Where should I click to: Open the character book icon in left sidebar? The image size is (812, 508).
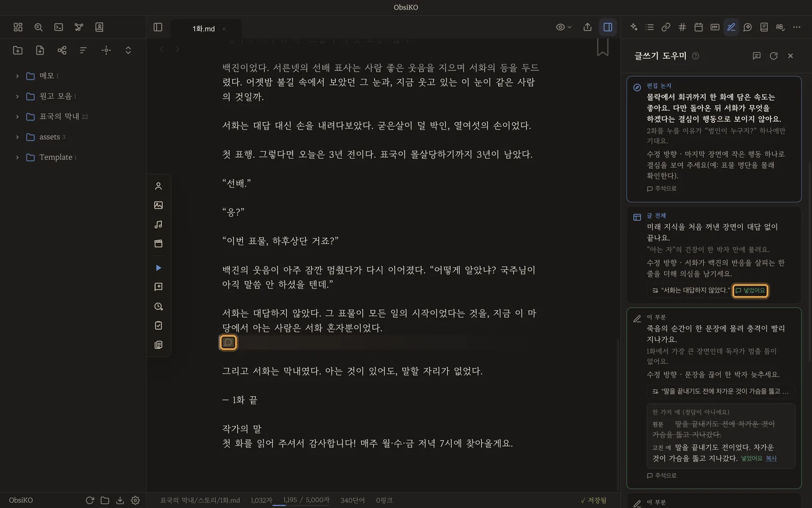(x=99, y=27)
